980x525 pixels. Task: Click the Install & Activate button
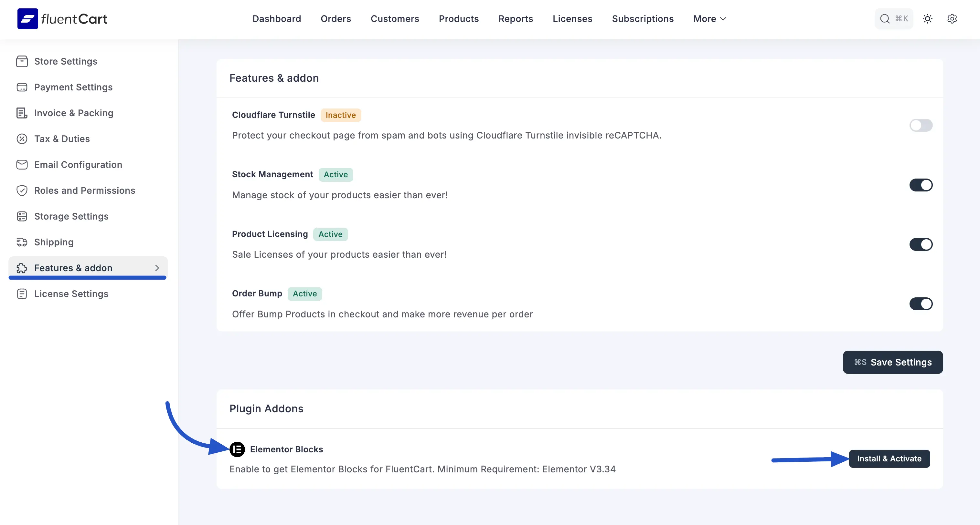(x=889, y=458)
